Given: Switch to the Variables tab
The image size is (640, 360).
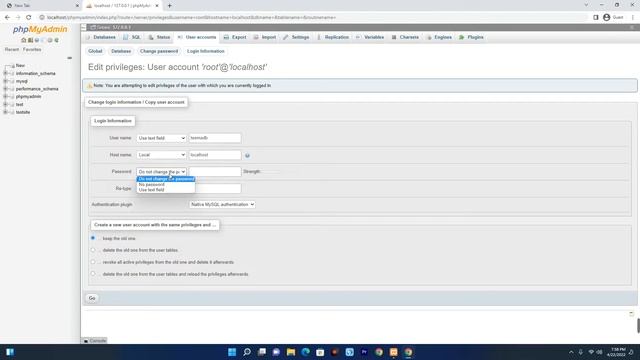Looking at the screenshot, I should [x=370, y=37].
